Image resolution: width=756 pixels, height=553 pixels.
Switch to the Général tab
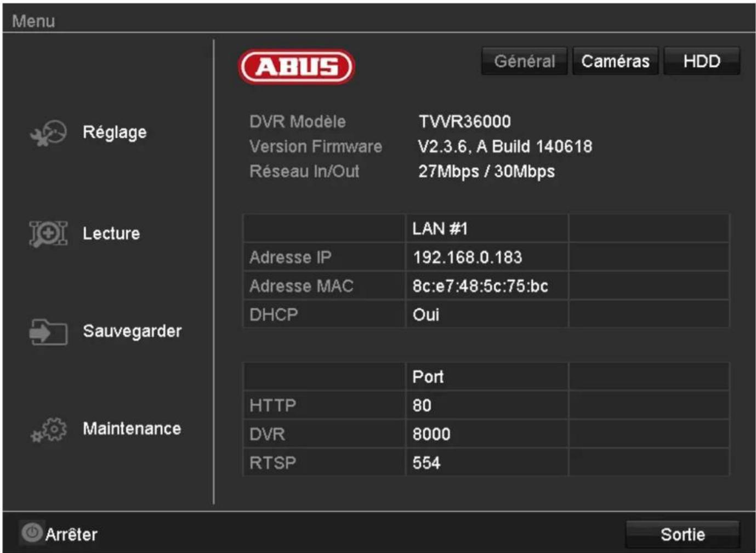[524, 61]
